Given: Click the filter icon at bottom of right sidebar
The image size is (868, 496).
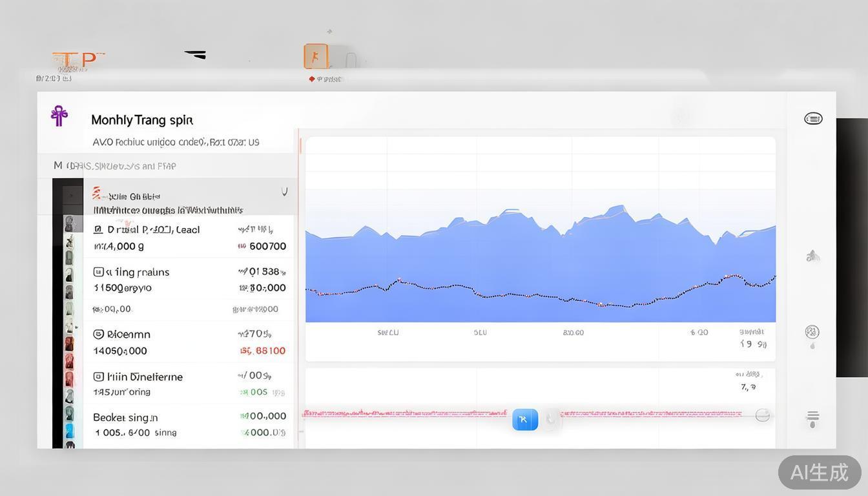Looking at the screenshot, I should [x=812, y=418].
